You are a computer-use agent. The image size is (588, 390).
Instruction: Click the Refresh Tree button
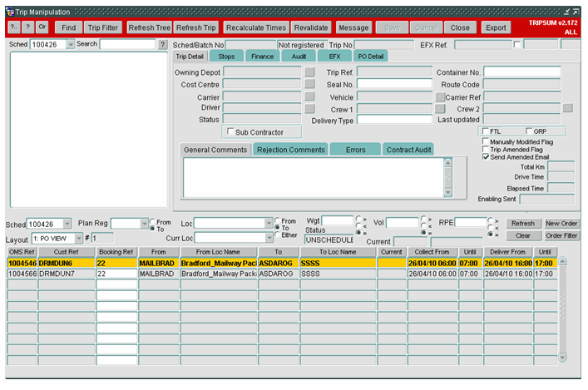click(x=149, y=27)
